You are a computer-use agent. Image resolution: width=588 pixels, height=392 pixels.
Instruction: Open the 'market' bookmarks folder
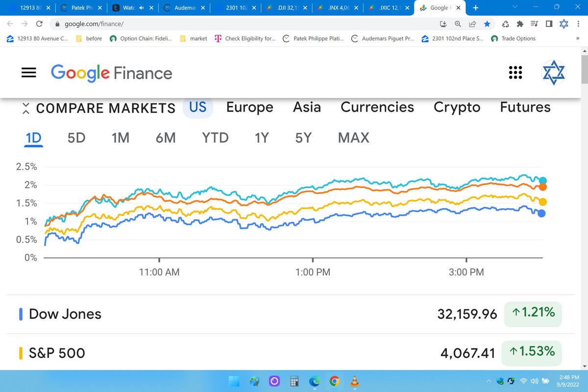(x=194, y=38)
